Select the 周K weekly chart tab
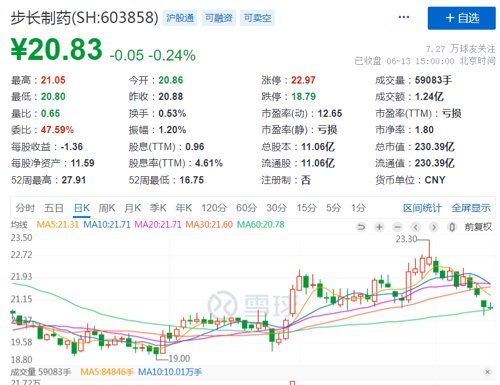The image size is (500, 385). pos(107,208)
